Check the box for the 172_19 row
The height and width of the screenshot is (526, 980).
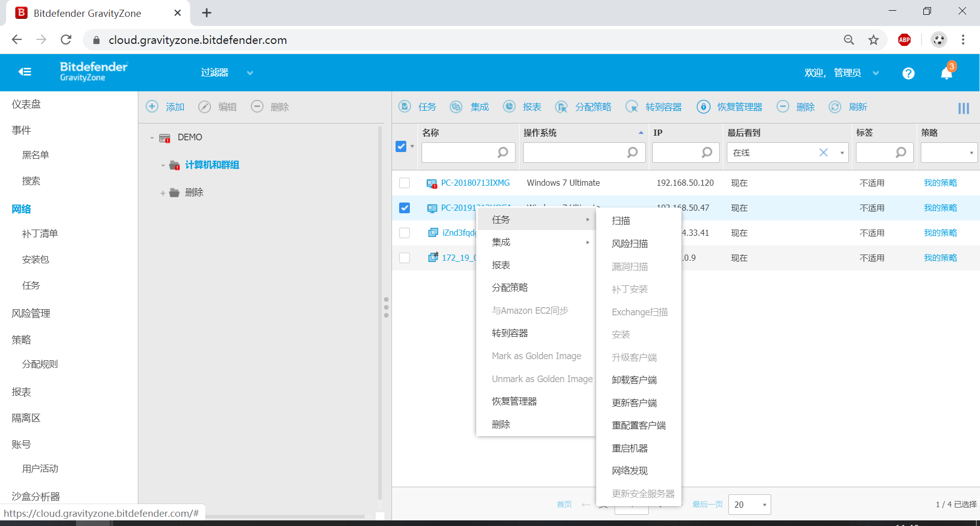[405, 258]
